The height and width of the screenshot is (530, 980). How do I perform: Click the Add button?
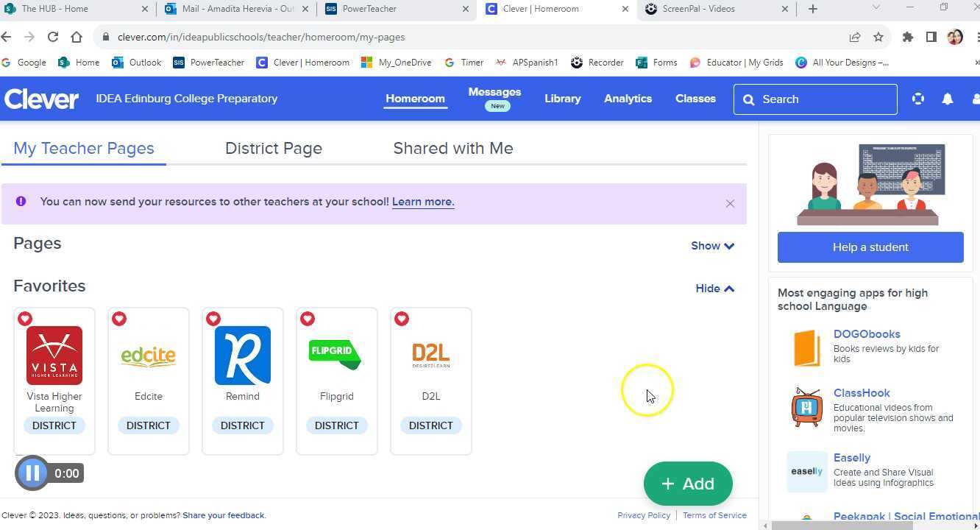pos(688,484)
